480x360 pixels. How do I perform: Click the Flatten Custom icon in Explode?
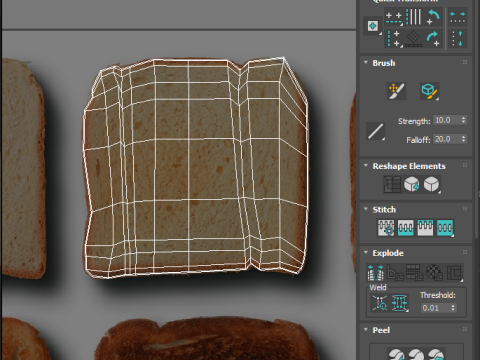tap(455, 273)
